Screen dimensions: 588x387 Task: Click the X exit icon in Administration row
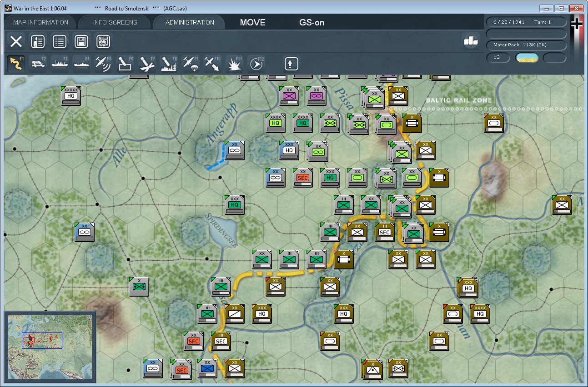[16, 42]
